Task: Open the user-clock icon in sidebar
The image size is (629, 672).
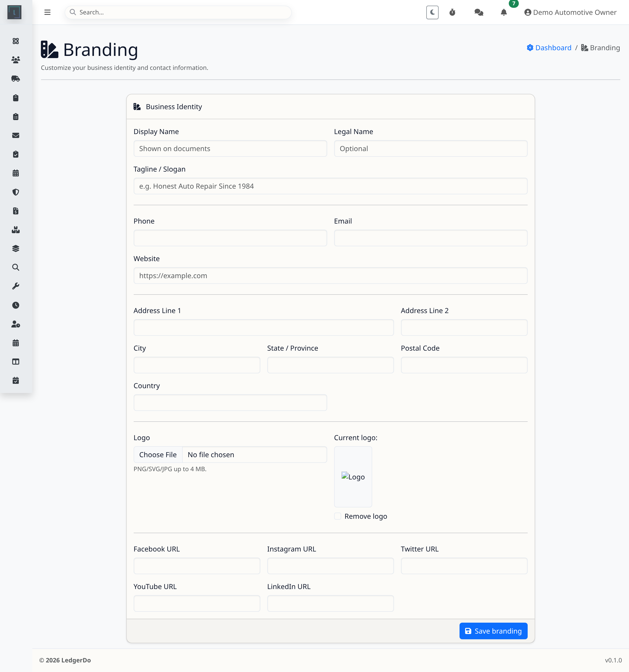Action: click(x=16, y=324)
